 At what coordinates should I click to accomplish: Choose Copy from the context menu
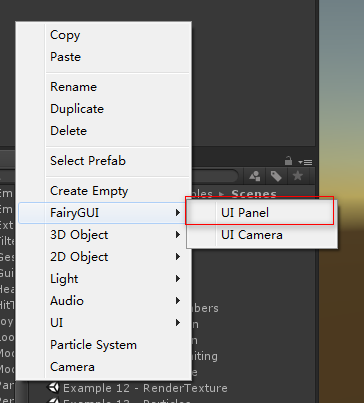click(x=104, y=35)
